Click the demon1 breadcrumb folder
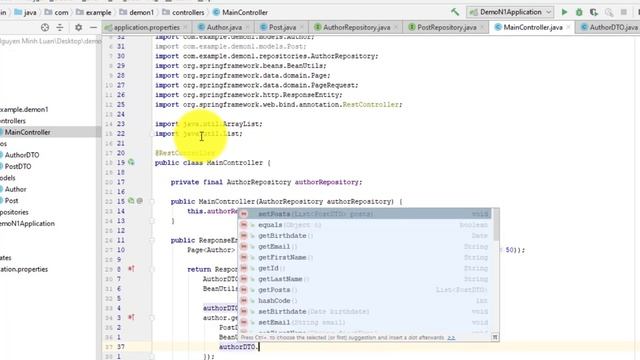Screen dimensions: 640x360 (x=137, y=12)
